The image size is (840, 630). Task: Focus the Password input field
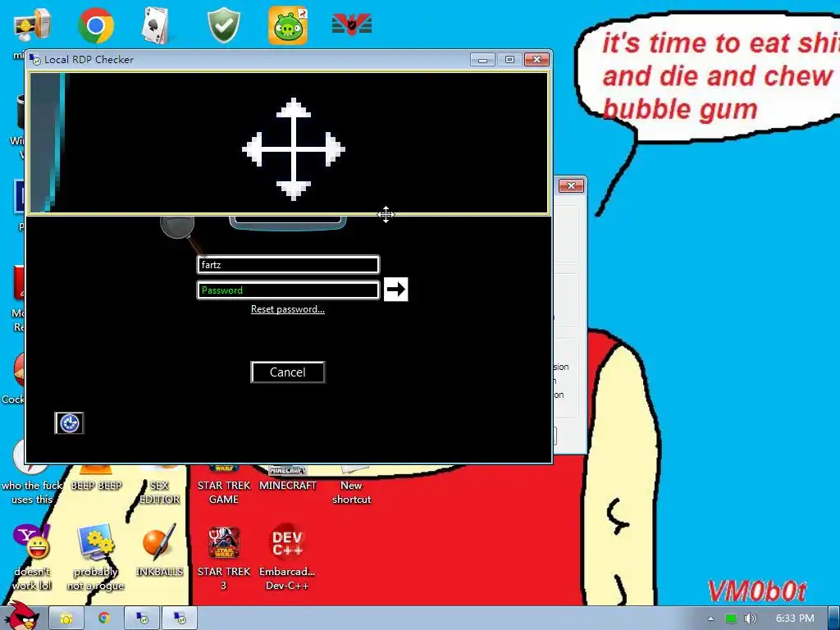click(288, 290)
